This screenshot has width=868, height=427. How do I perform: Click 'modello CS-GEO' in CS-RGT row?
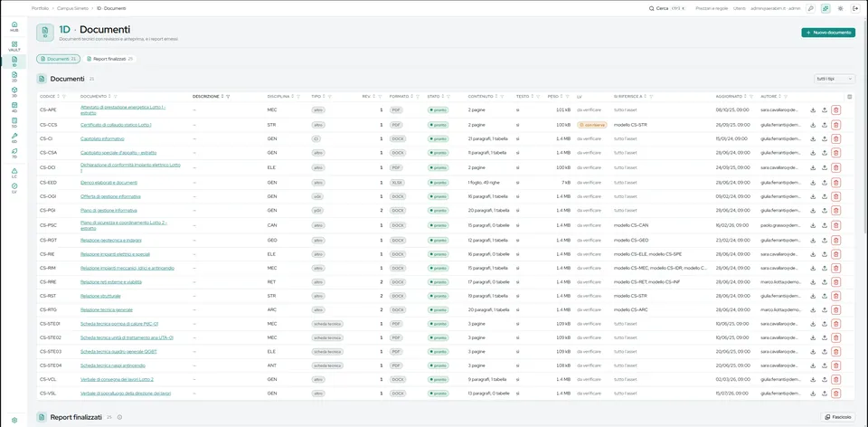(x=630, y=241)
